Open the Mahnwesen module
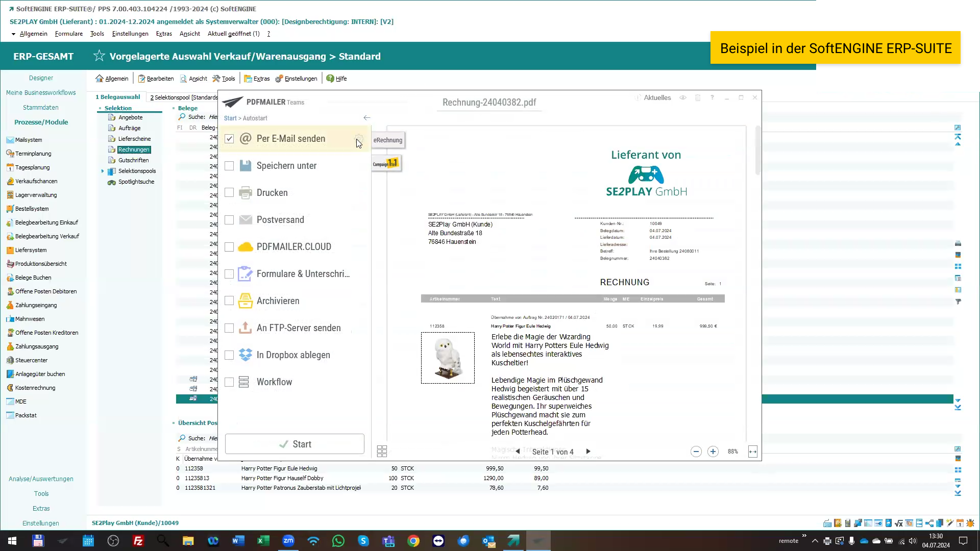 pos(30,319)
